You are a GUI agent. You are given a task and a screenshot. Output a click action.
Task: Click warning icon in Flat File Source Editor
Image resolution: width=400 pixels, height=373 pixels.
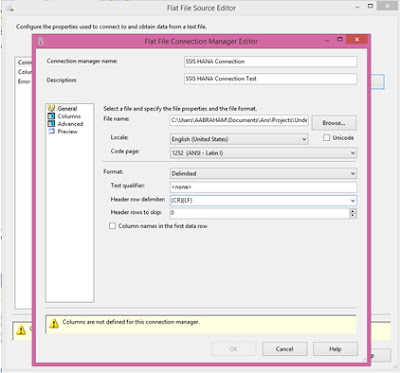pyautogui.click(x=21, y=330)
